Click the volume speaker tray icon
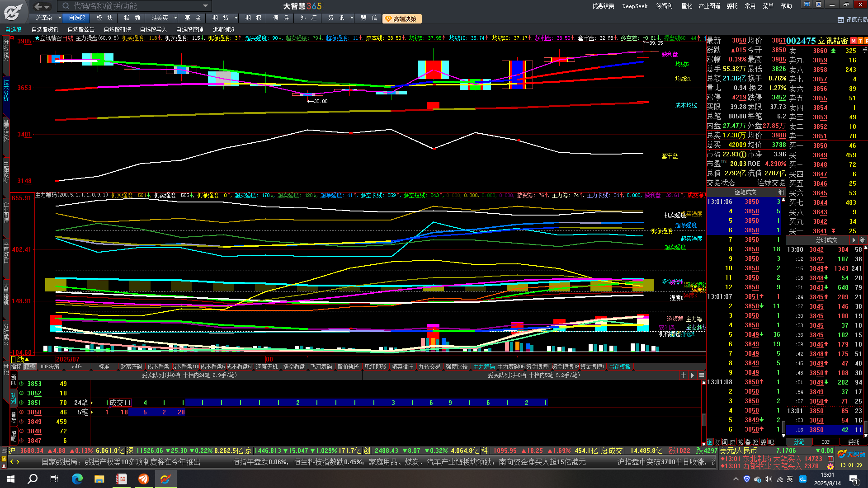The image size is (868, 488). (x=768, y=479)
